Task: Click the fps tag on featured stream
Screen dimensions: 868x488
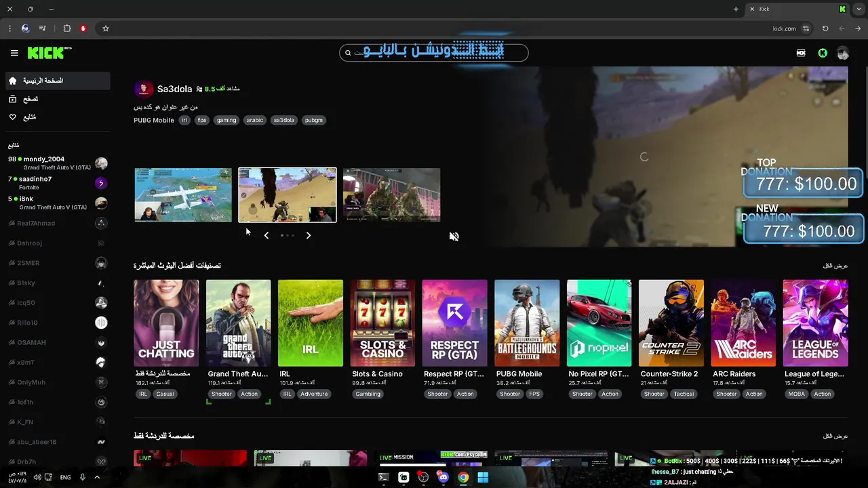Action: 202,120
